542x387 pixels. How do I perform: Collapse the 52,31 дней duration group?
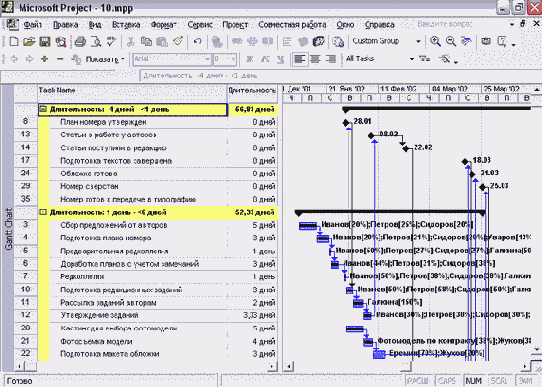point(43,212)
